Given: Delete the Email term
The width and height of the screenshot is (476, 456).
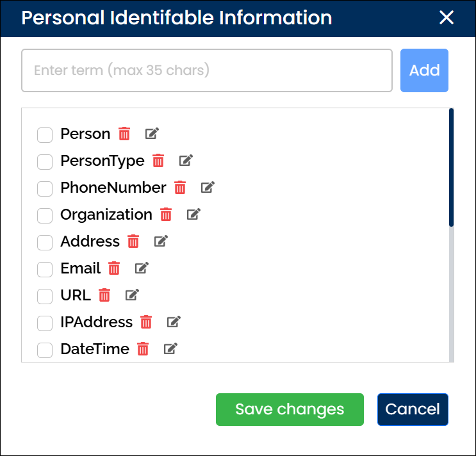Looking at the screenshot, I should 114,268.
